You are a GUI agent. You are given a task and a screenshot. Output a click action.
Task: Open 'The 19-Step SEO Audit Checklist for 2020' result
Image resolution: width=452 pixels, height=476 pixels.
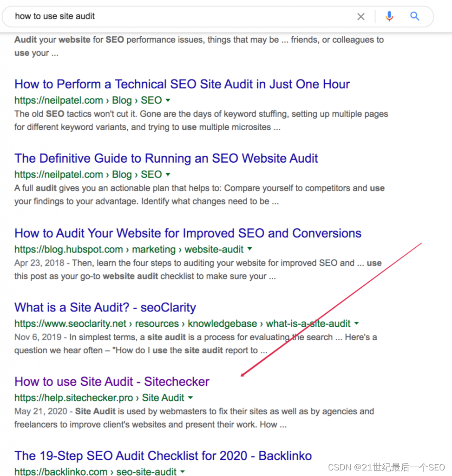click(163, 456)
